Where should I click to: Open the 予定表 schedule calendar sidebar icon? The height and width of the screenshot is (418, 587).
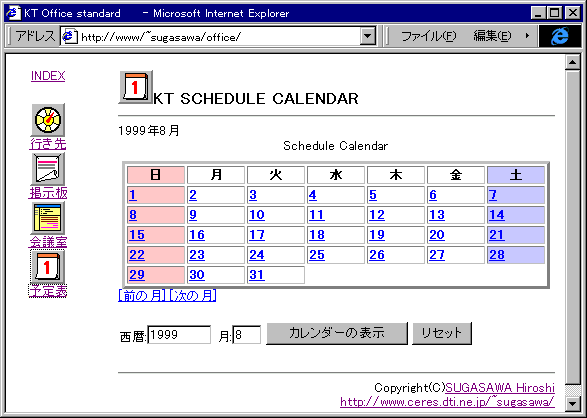[48, 267]
